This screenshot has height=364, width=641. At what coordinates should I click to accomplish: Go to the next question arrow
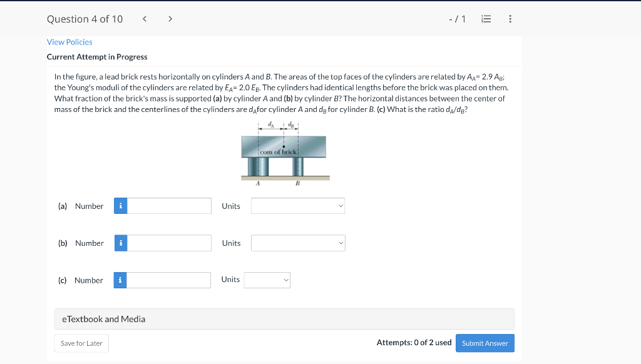point(170,19)
